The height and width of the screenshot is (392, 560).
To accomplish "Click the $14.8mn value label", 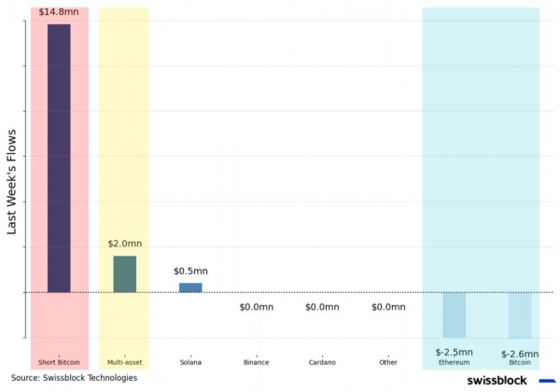I will point(59,12).
